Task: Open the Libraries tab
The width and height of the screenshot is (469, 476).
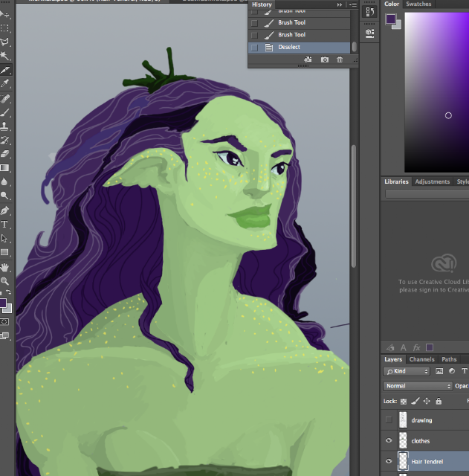Action: [396, 181]
